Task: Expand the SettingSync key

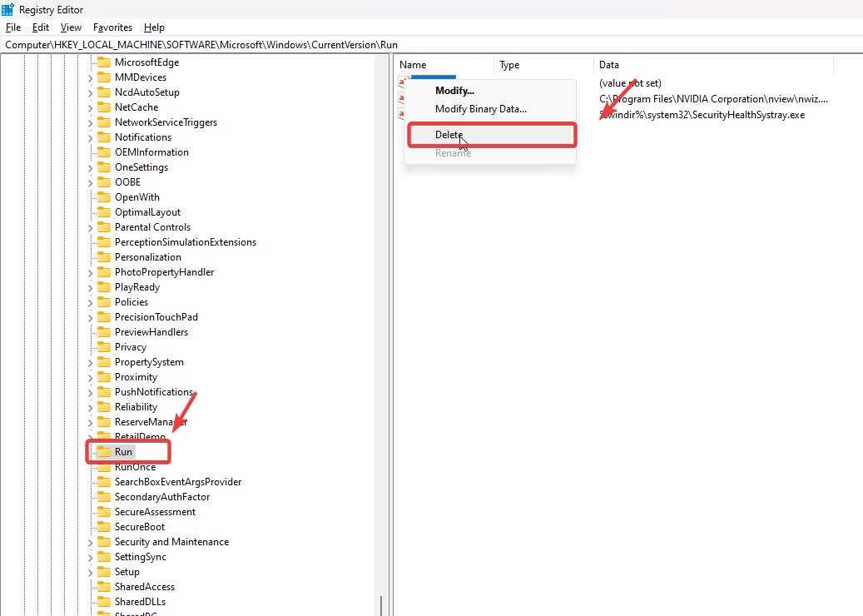Action: point(90,558)
